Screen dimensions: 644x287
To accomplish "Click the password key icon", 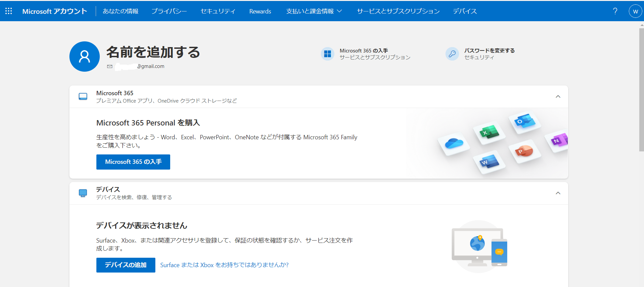I will pyautogui.click(x=452, y=54).
